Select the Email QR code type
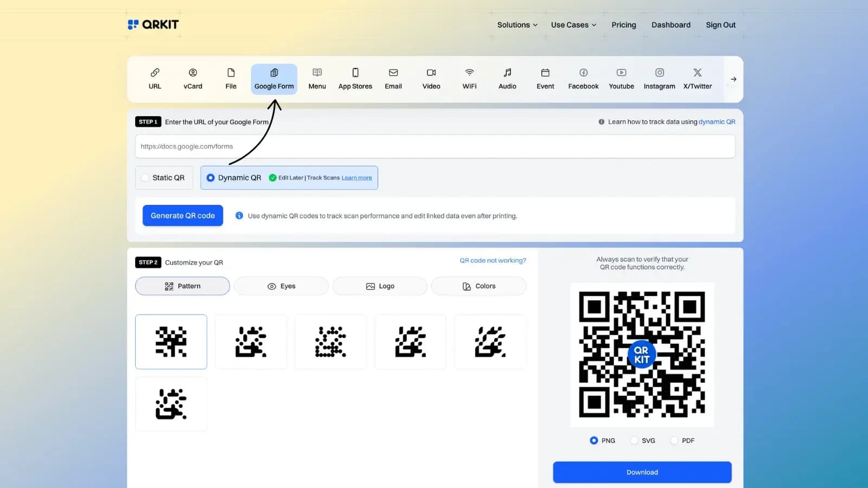Image resolution: width=868 pixels, height=488 pixels. tap(393, 79)
